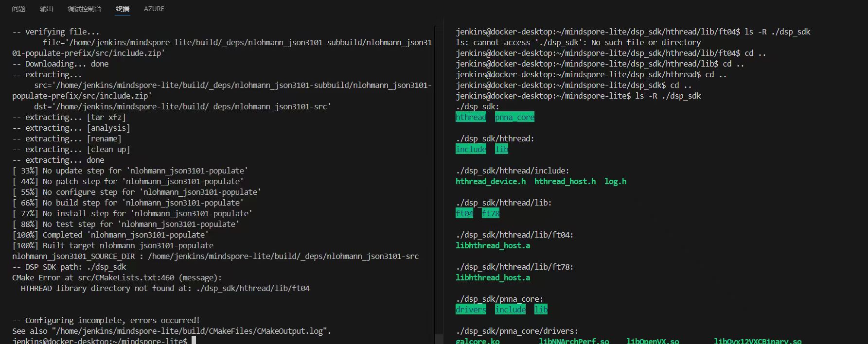Click the highlighted ft78 directory
The width and height of the screenshot is (868, 344).
pos(491,213)
